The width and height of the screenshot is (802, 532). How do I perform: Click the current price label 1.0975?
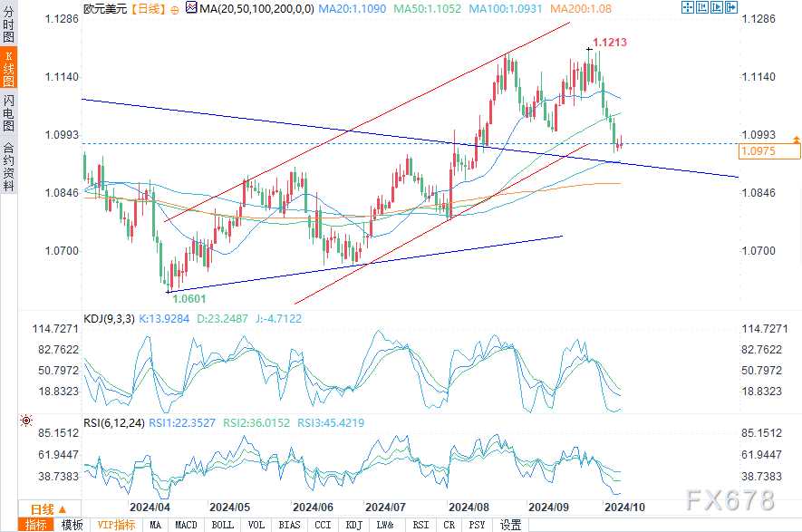[x=757, y=152]
